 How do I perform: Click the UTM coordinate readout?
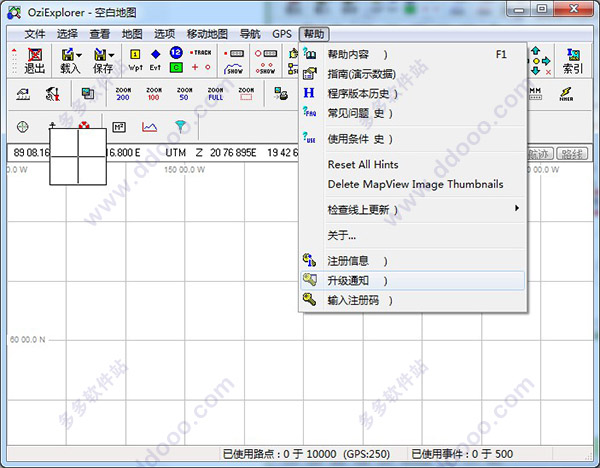coord(231,153)
